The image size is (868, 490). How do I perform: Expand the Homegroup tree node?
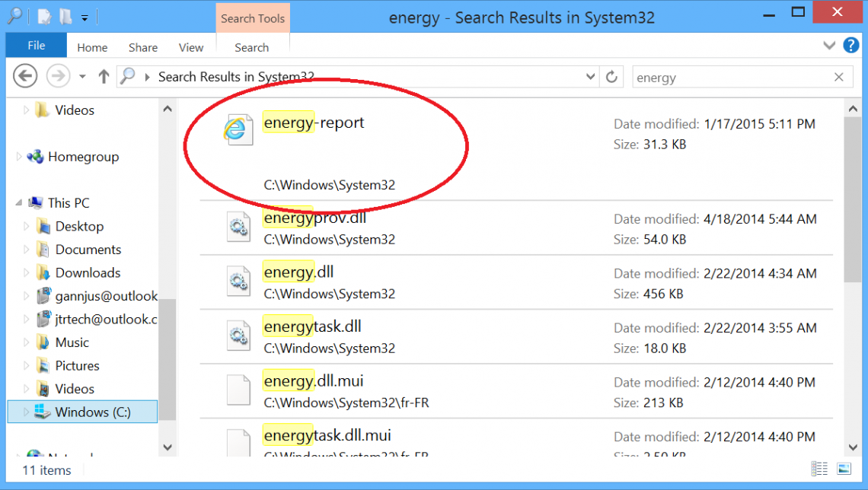[x=20, y=157]
